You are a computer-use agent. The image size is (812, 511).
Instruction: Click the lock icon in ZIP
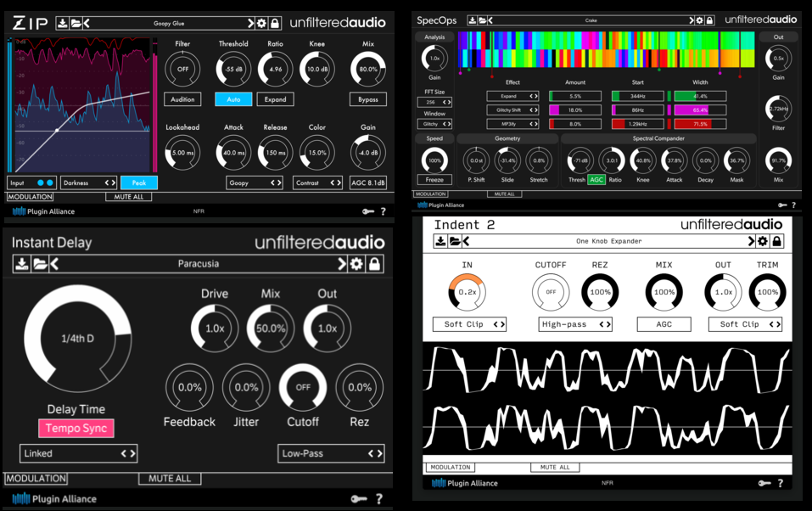click(x=275, y=23)
